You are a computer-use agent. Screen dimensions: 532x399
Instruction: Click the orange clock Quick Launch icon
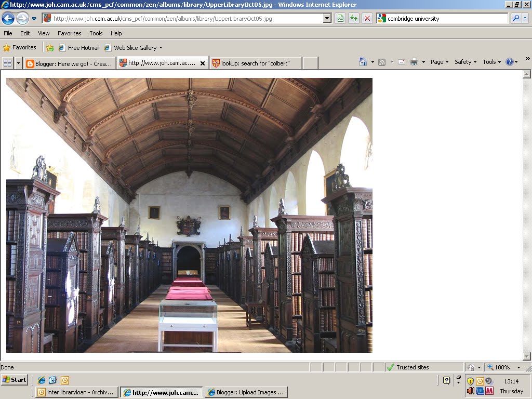point(65,380)
